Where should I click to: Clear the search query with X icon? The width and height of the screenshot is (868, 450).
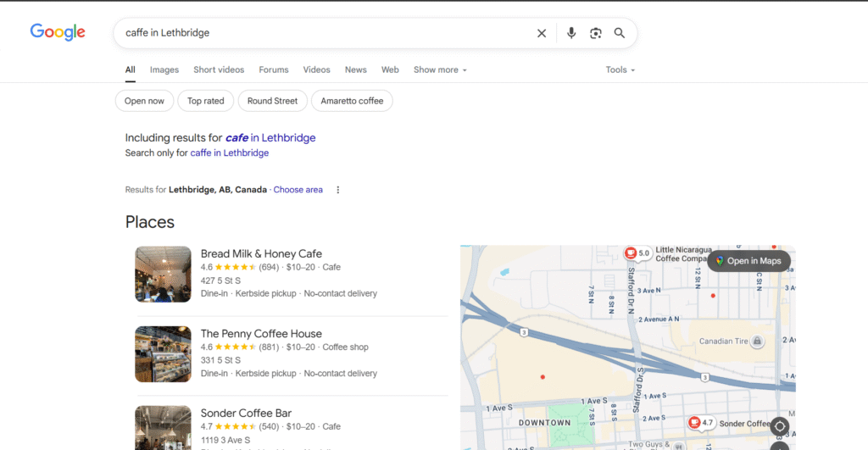point(542,33)
